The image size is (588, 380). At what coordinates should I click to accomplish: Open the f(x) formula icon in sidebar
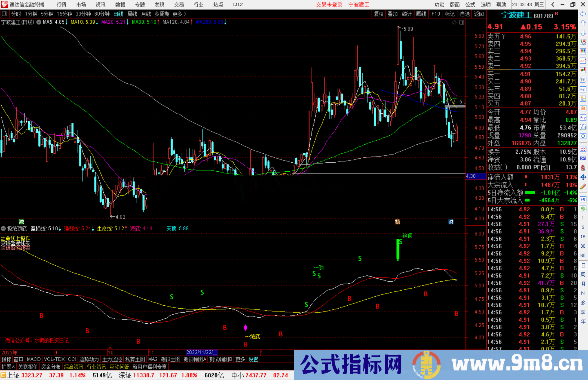(584, 127)
